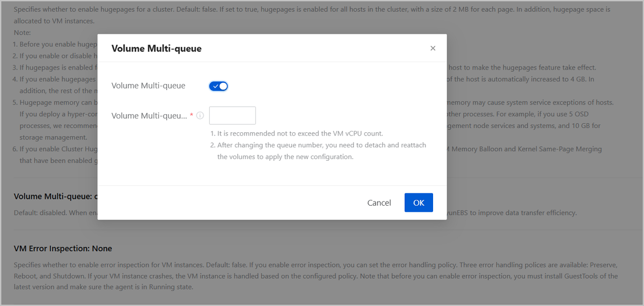The image size is (644, 306).
Task: Focus the Volume Multi-queue number input field
Action: point(232,116)
